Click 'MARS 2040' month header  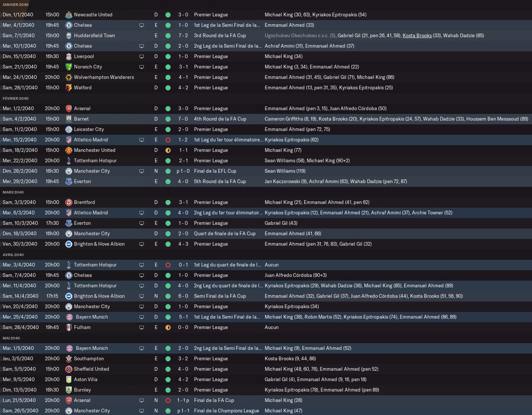click(x=13, y=192)
